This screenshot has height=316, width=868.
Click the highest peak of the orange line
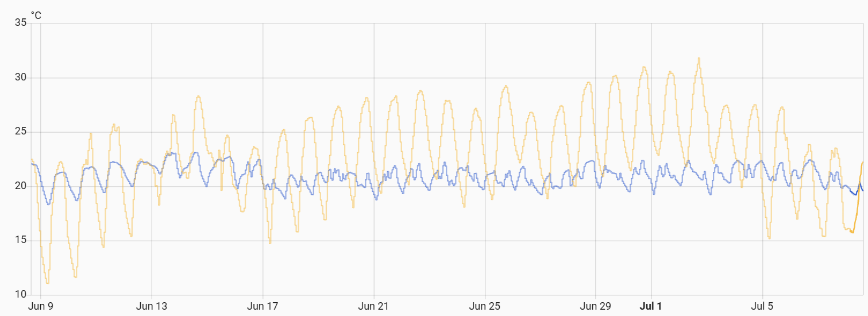pyautogui.click(x=699, y=58)
